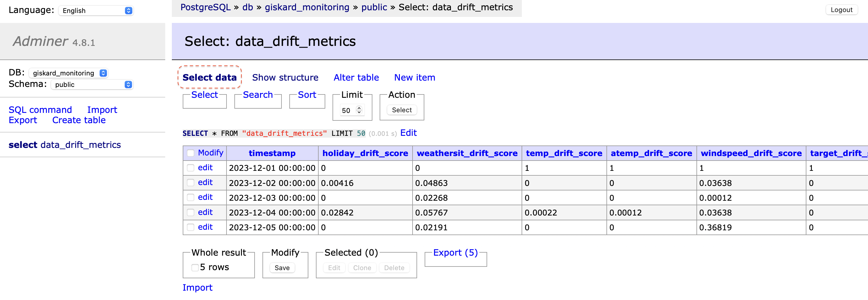Open the Select data tab
Viewport: 868px width, 300px height.
coord(210,78)
